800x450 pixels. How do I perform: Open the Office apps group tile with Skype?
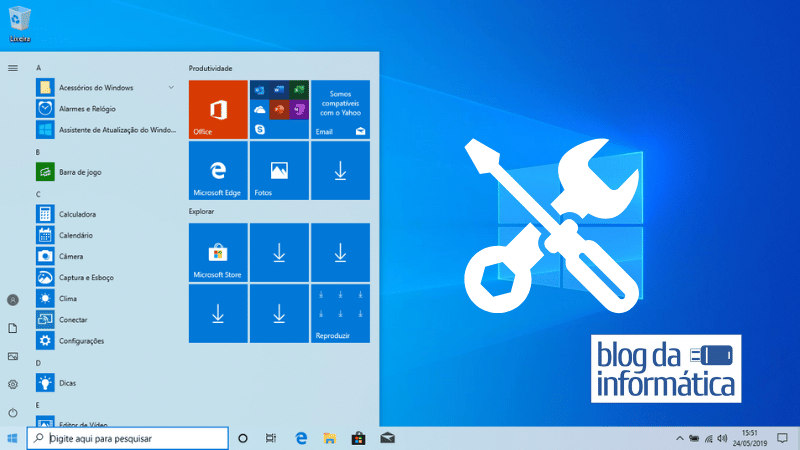(279, 109)
